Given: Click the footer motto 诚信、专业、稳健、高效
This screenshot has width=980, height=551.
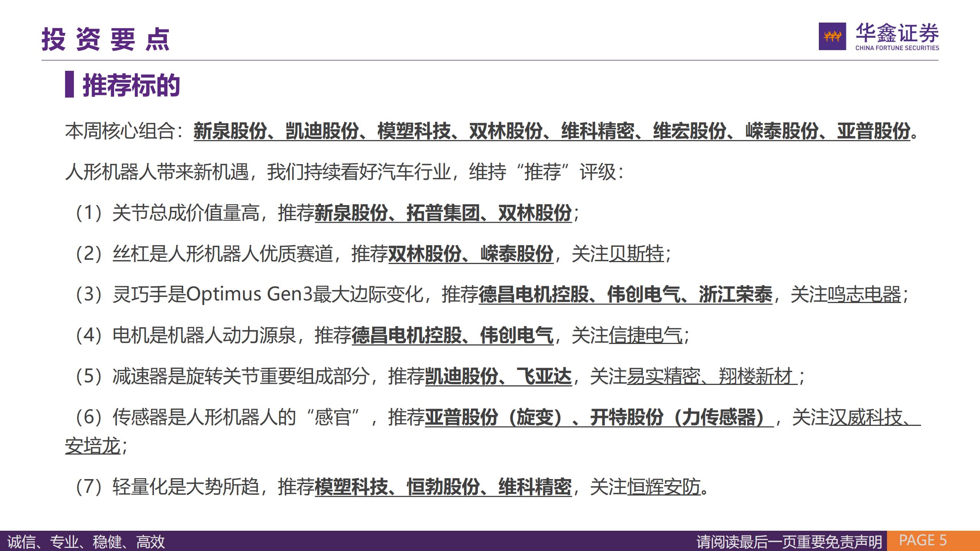Looking at the screenshot, I should click(86, 541).
